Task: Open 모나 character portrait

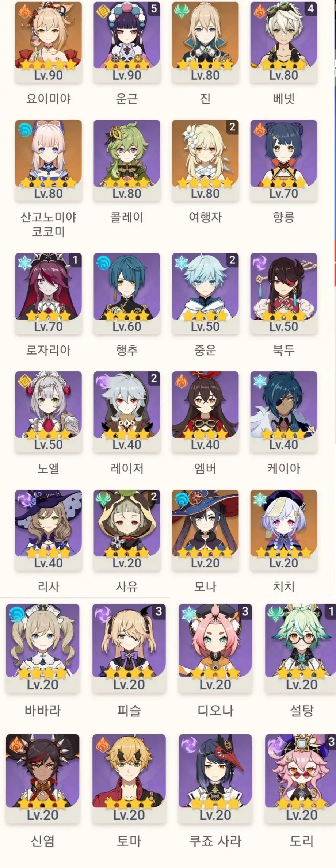Action: point(205,523)
